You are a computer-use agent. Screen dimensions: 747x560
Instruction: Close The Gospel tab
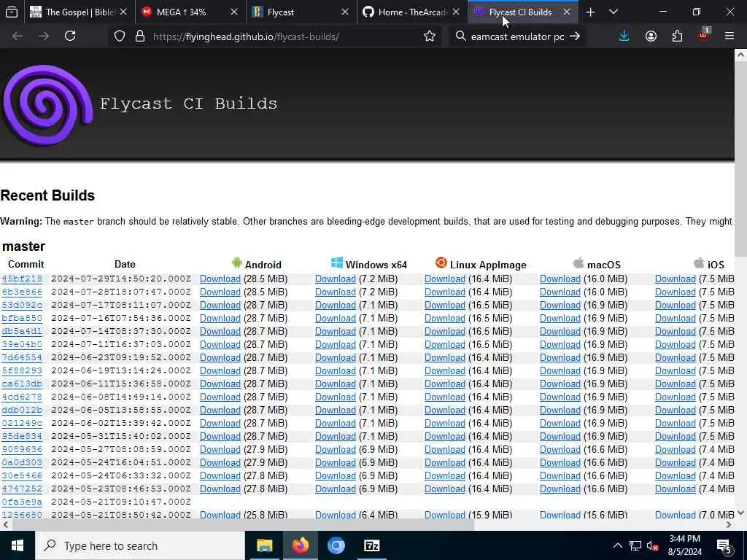tap(123, 12)
